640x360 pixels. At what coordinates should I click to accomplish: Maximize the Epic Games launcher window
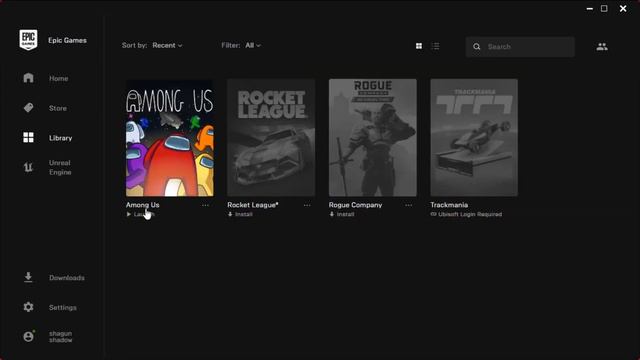(604, 9)
